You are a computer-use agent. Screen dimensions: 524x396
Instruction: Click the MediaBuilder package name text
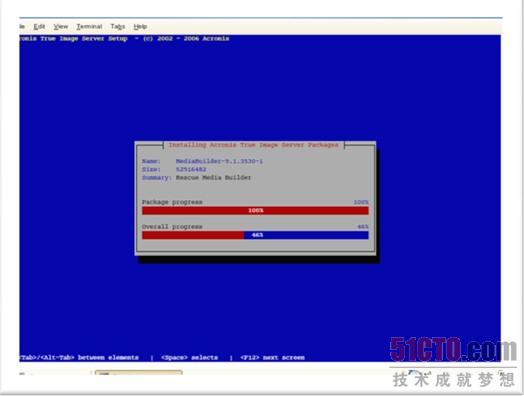click(219, 161)
